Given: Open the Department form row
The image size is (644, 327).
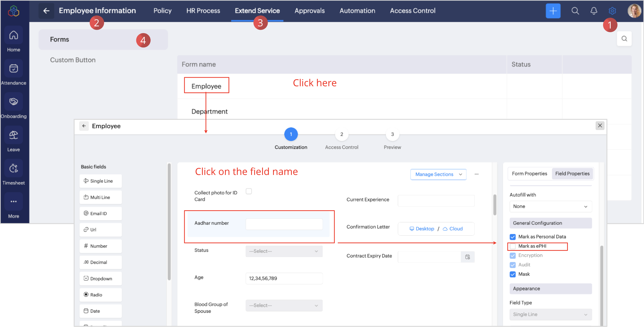Looking at the screenshot, I should 210,112.
